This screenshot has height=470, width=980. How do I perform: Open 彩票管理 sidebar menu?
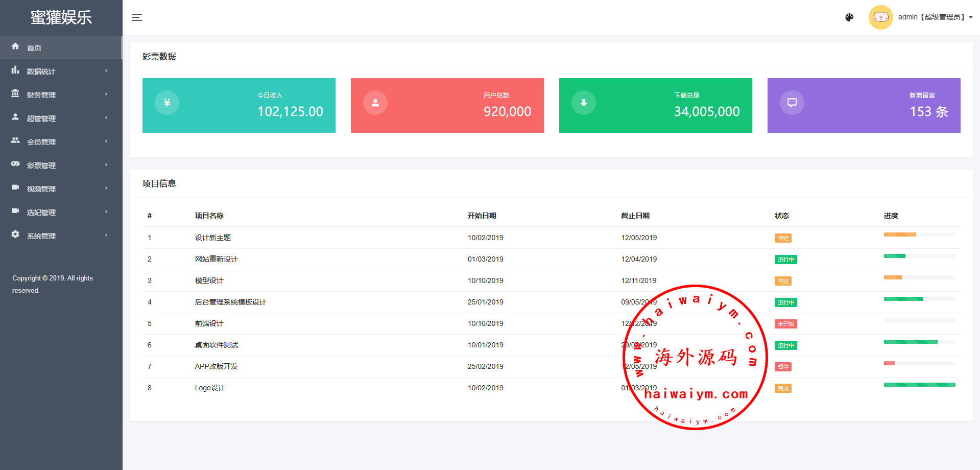[41, 166]
